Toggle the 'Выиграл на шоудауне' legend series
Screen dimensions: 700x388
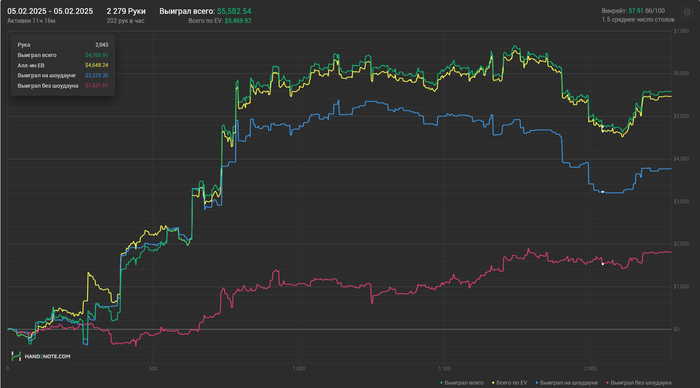(567, 383)
